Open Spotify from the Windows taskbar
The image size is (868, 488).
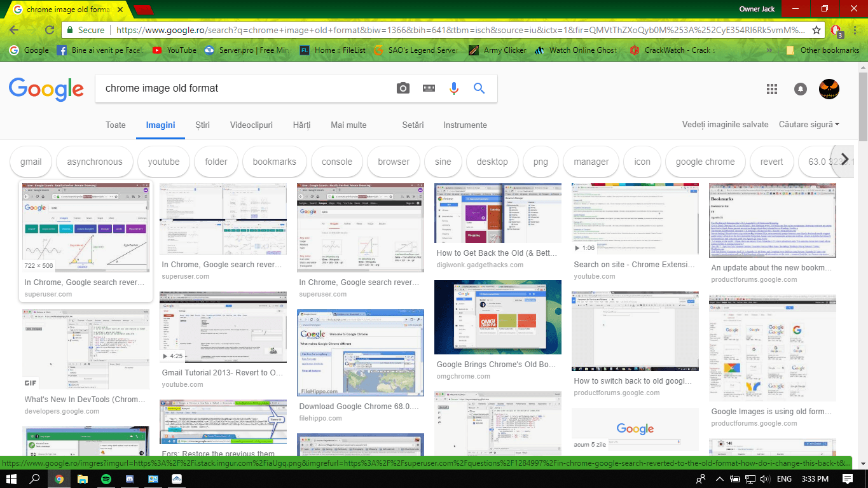pos(106,479)
